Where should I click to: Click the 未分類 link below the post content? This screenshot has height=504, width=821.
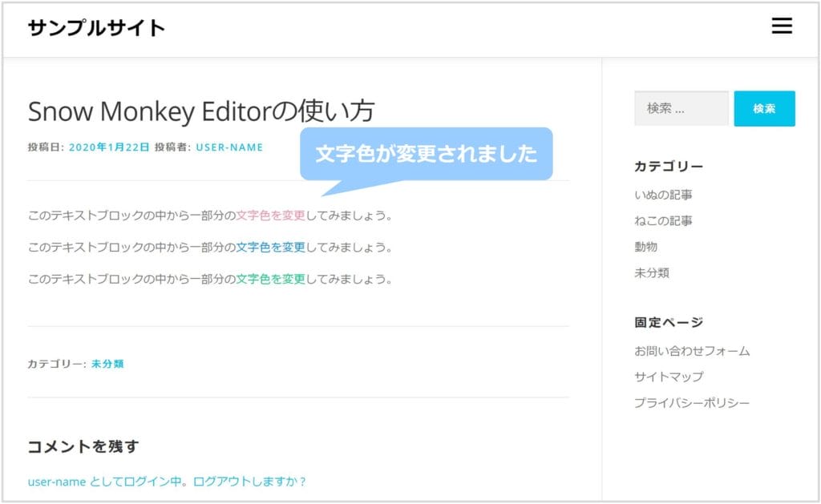pyautogui.click(x=107, y=364)
